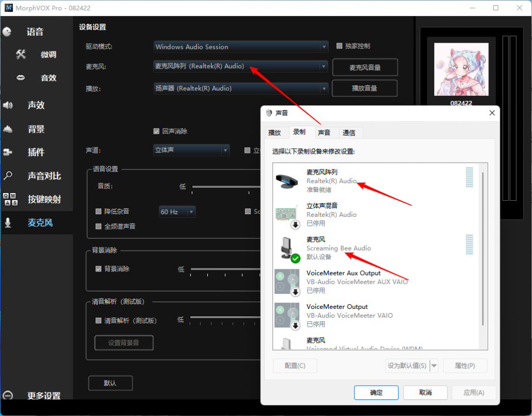Toggle the 背景消除 checkbox

tap(98, 269)
